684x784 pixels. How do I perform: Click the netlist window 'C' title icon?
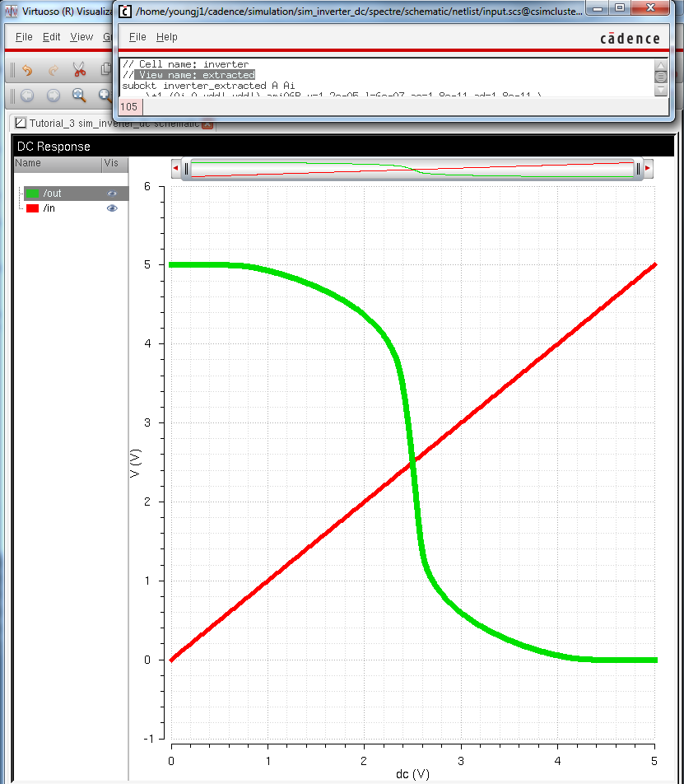point(125,11)
